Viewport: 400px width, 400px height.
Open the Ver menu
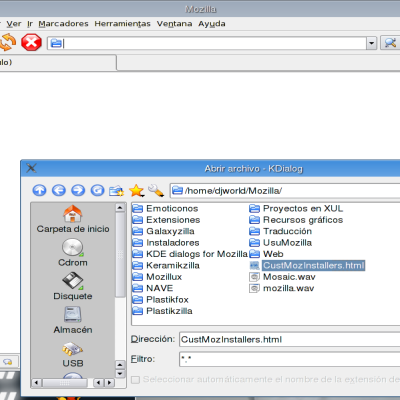[x=14, y=24]
